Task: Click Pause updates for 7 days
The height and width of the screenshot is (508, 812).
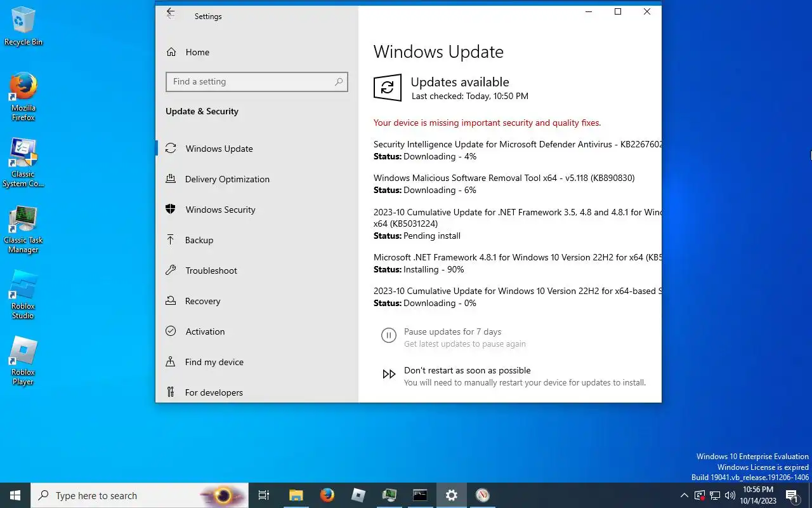Action: (452, 331)
